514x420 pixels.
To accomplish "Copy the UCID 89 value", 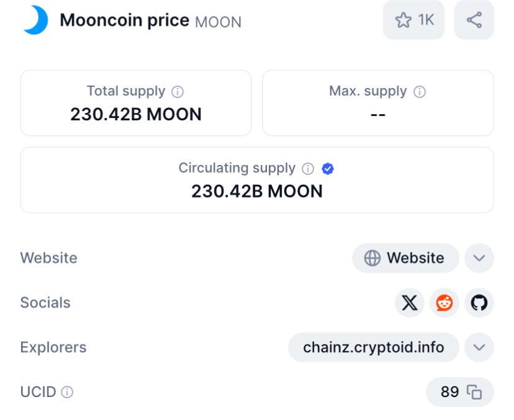I will (474, 392).
